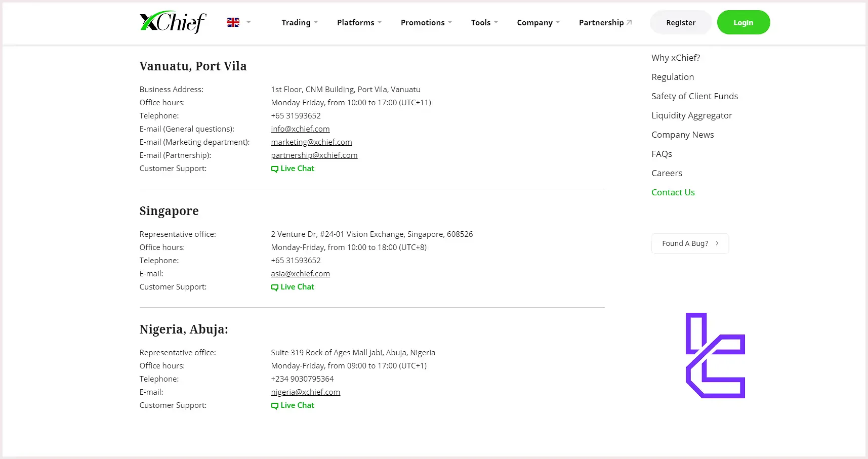This screenshot has width=868, height=459.
Task: Click Singapore office hours (UTC+8) text
Action: click(349, 247)
